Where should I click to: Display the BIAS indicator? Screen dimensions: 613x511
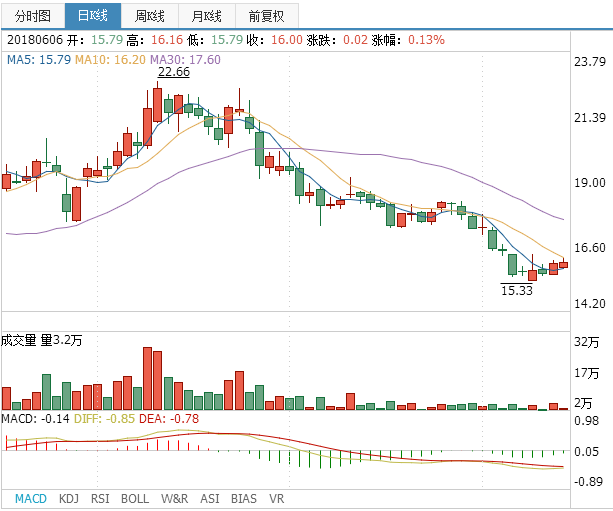point(243,498)
